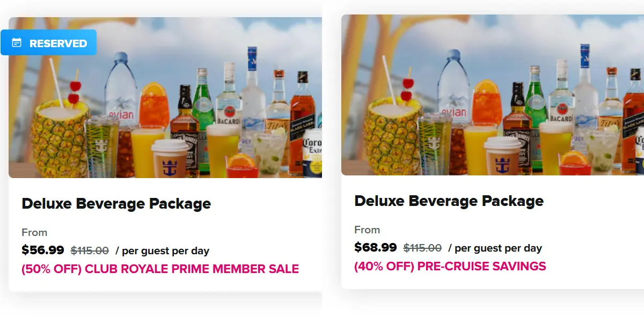Open the PRE-CRUISE SAVINGS promotion link
The height and width of the screenshot is (317, 644).
450,266
